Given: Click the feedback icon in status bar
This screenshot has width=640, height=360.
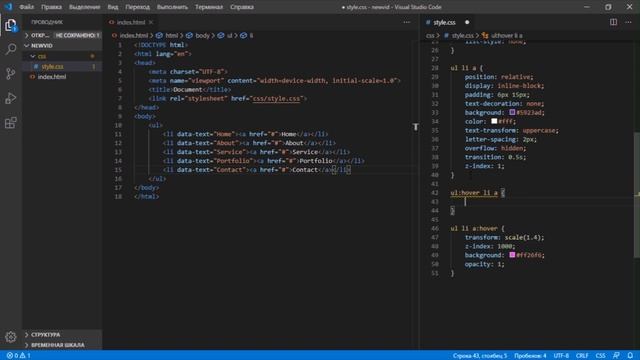Looking at the screenshot, I should click(616, 356).
